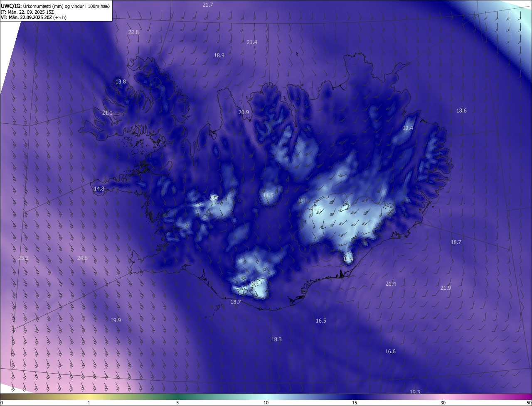Click the 19.3 value label
532x406 pixels.
pyautogui.click(x=415, y=392)
